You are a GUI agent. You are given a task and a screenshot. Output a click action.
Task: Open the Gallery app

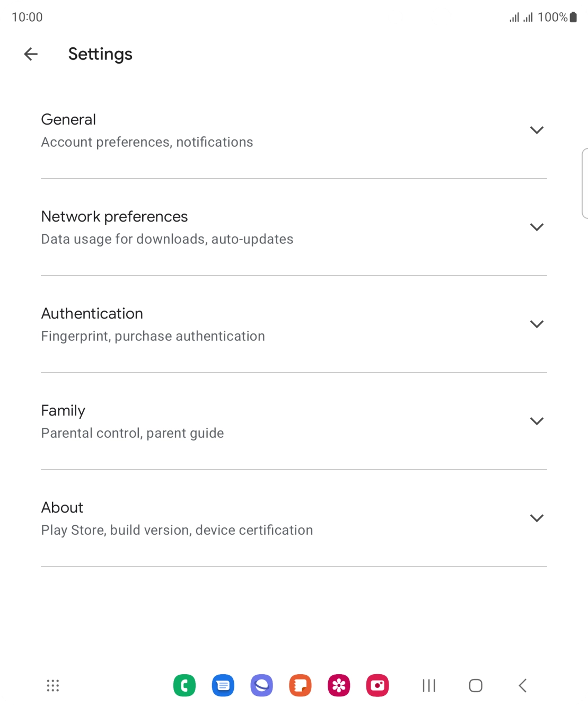click(x=338, y=685)
